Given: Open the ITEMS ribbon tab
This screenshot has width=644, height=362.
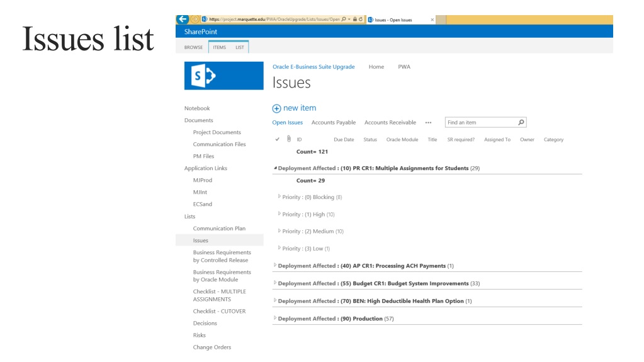Looking at the screenshot, I should tap(219, 47).
